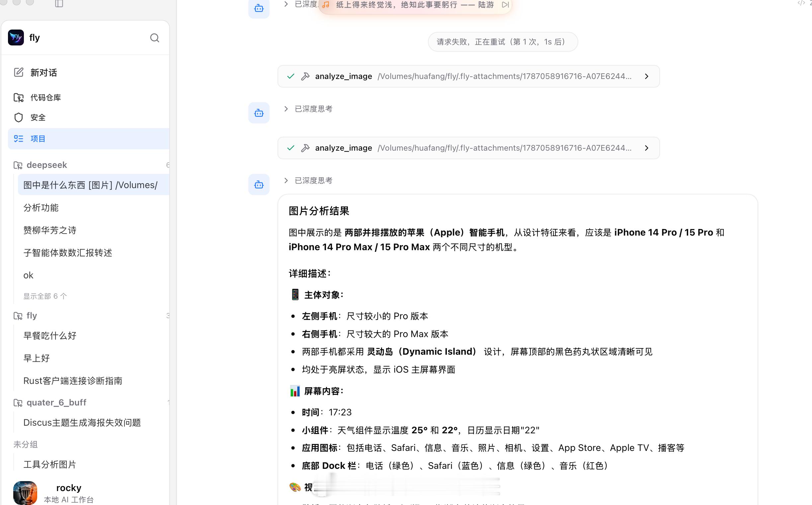Click the 未分组 group label
Image resolution: width=812 pixels, height=505 pixels.
point(26,445)
